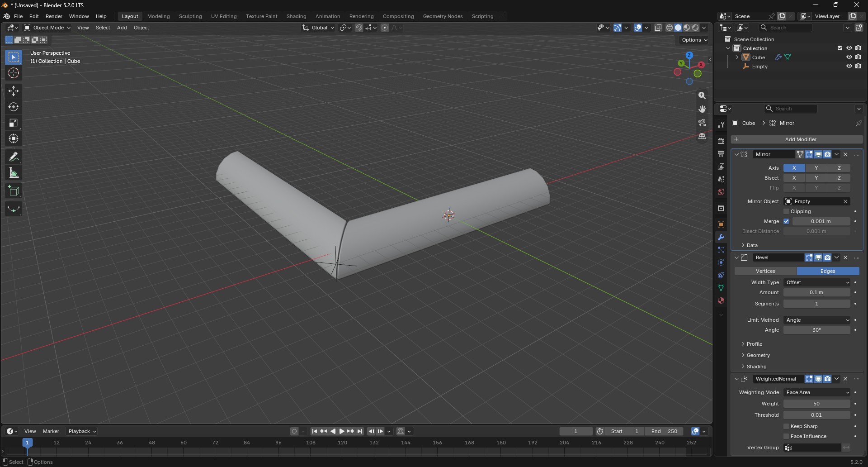The image size is (868, 467).
Task: Open the Render menu
Action: click(54, 16)
